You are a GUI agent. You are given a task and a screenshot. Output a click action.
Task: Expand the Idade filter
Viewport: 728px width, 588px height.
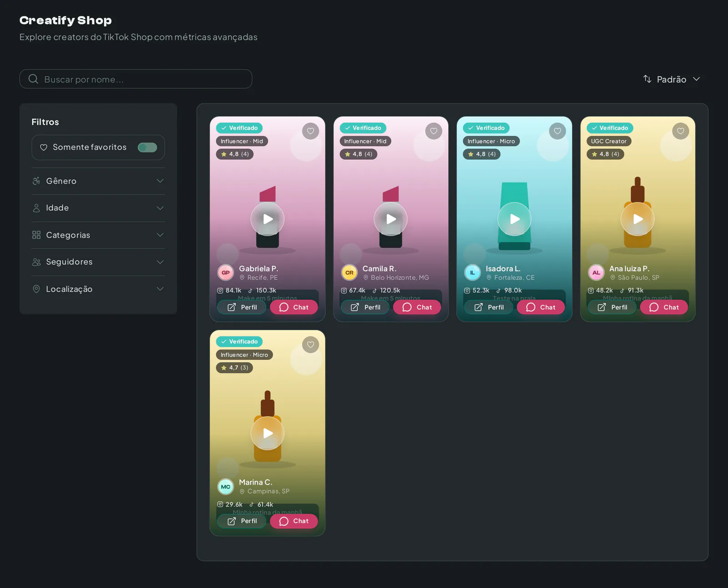(x=98, y=208)
